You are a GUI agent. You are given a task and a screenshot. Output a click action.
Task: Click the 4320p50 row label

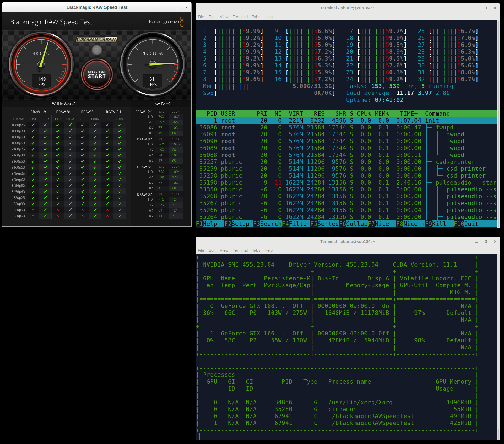(x=18, y=210)
